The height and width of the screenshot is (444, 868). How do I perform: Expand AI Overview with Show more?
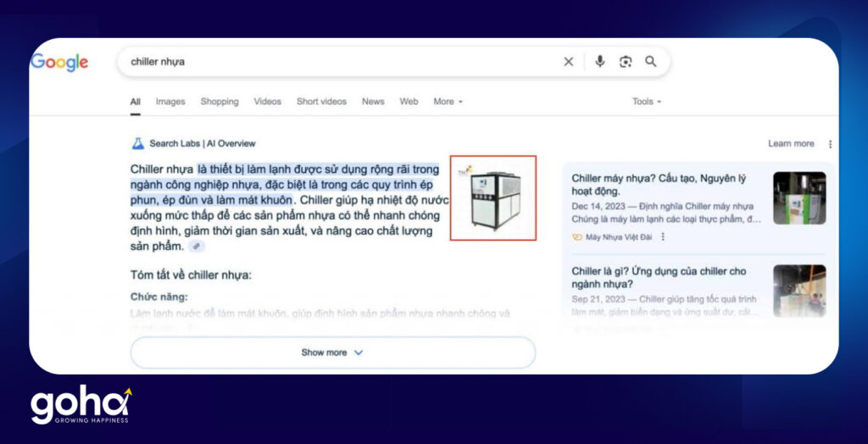pyautogui.click(x=332, y=352)
